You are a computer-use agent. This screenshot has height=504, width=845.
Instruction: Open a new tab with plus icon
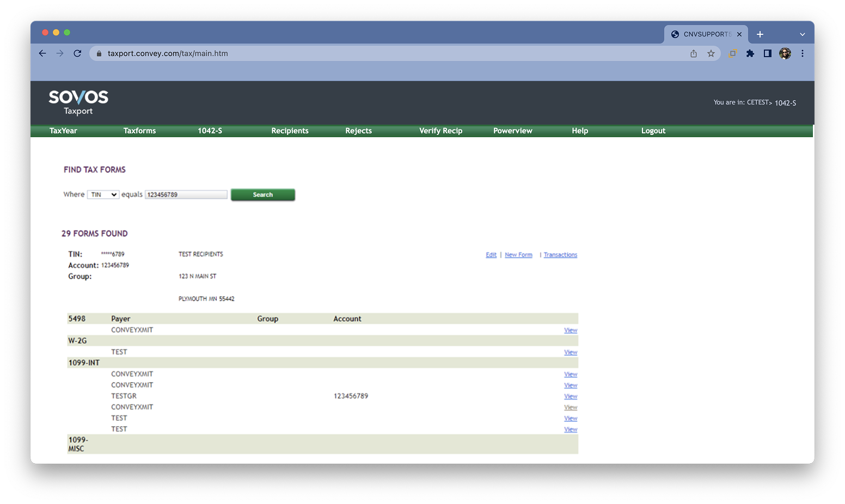(x=760, y=34)
